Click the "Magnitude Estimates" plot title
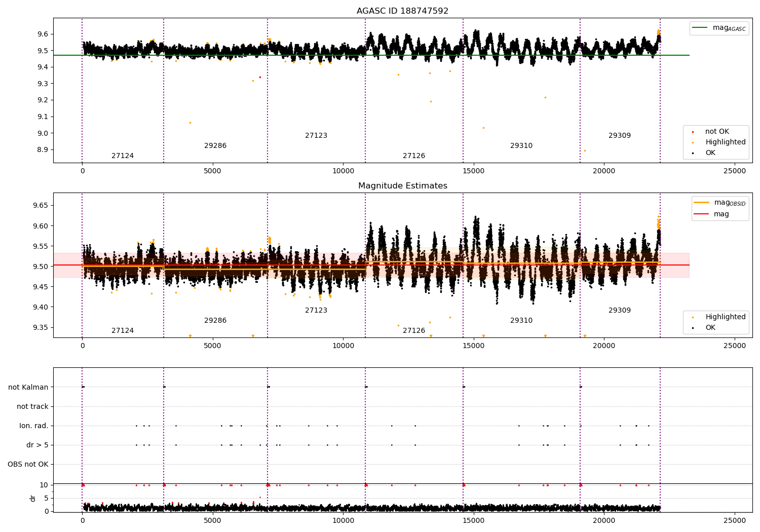The width and height of the screenshot is (760, 532). click(x=402, y=185)
